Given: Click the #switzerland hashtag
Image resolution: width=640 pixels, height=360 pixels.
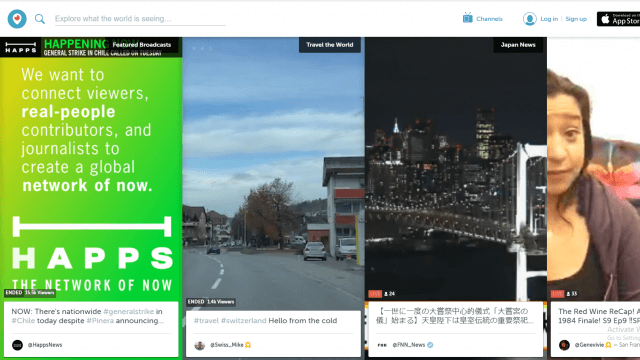Looking at the screenshot, I should coord(243,321).
